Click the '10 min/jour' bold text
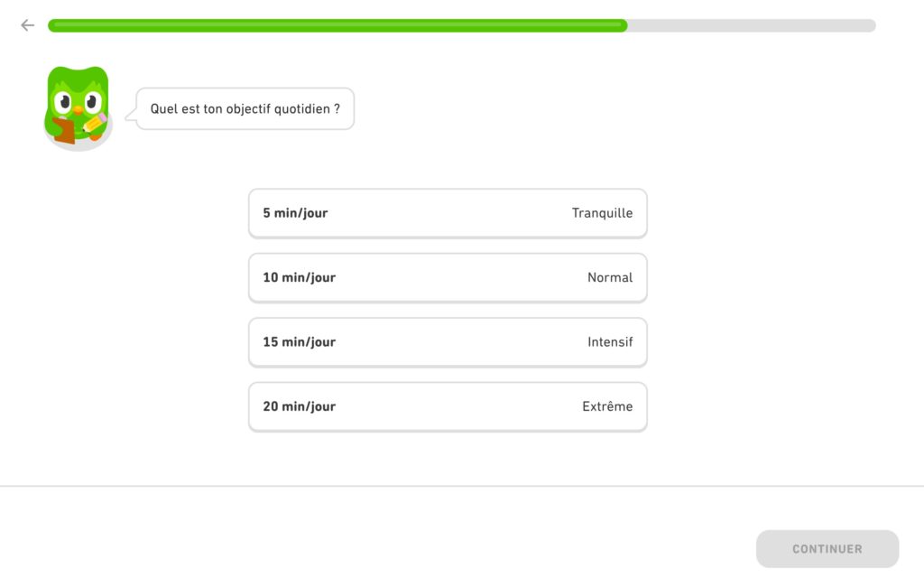 coord(299,277)
